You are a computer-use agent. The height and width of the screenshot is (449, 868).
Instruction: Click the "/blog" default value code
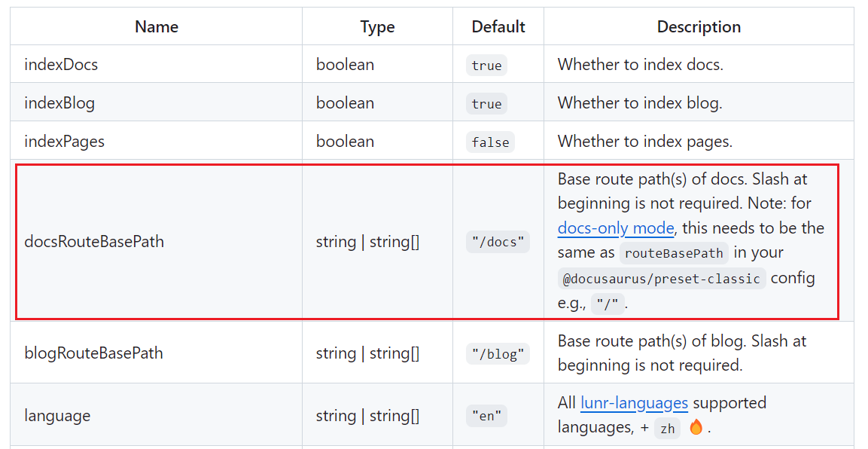click(498, 354)
